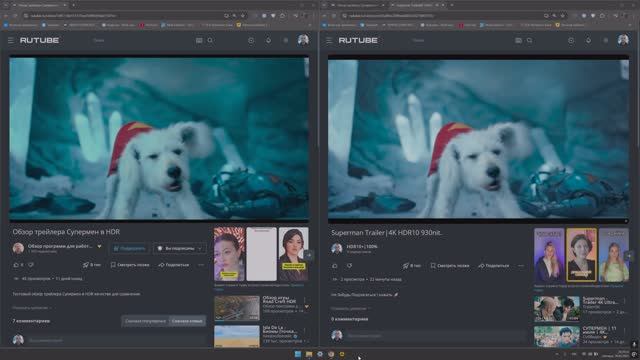640x360 pixels.
Task: Open profile avatar menu in right Rutube window
Action: (x=623, y=40)
